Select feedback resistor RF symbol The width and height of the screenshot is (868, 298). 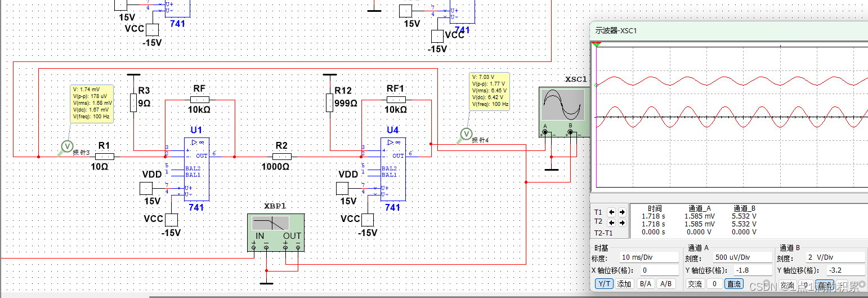point(199,100)
